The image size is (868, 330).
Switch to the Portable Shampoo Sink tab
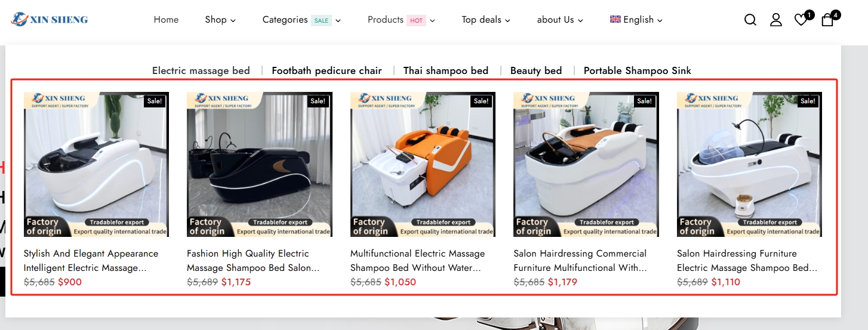[x=638, y=70]
